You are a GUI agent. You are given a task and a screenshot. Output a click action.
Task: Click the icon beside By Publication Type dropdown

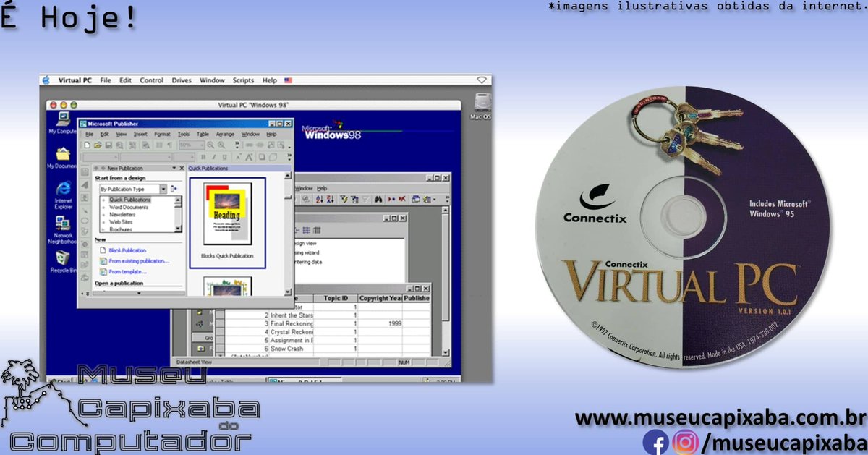[x=174, y=189]
